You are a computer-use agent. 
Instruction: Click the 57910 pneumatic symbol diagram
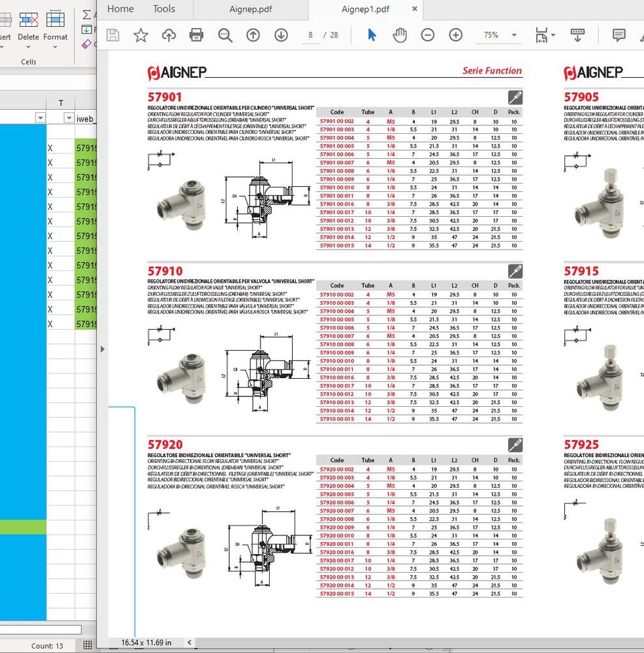[161, 335]
